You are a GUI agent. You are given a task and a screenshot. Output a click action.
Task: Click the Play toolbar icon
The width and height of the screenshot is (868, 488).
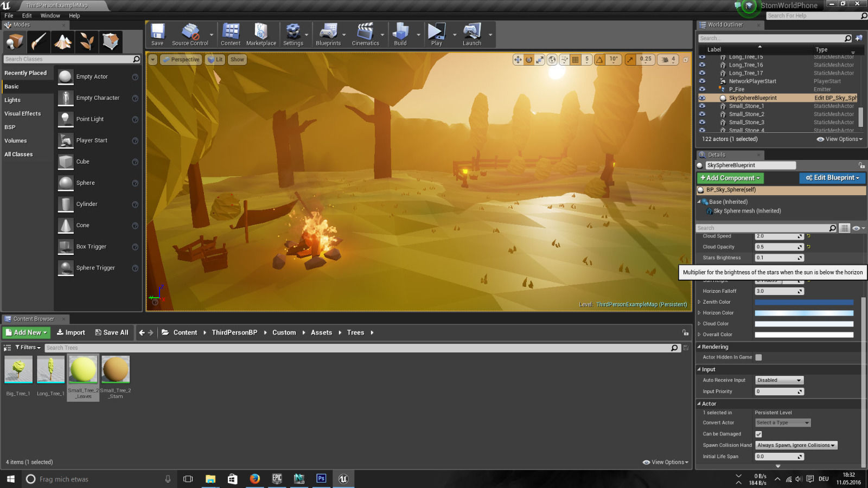437,35
